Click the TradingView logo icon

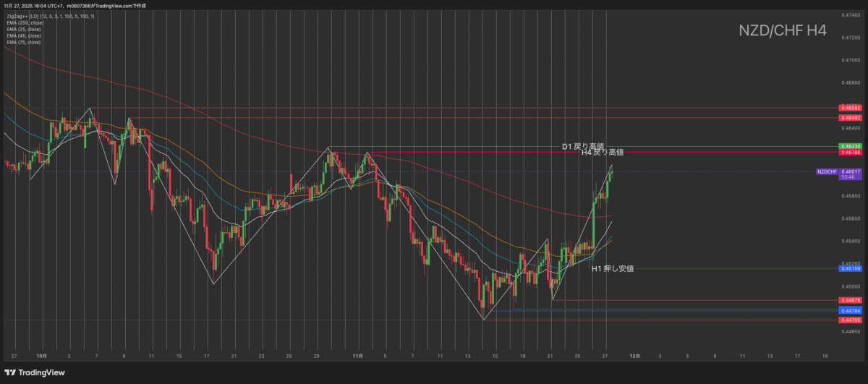point(12,373)
